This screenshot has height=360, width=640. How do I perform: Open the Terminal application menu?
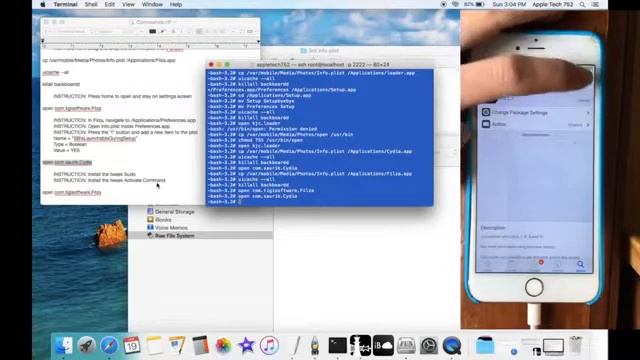pyautogui.click(x=65, y=4)
